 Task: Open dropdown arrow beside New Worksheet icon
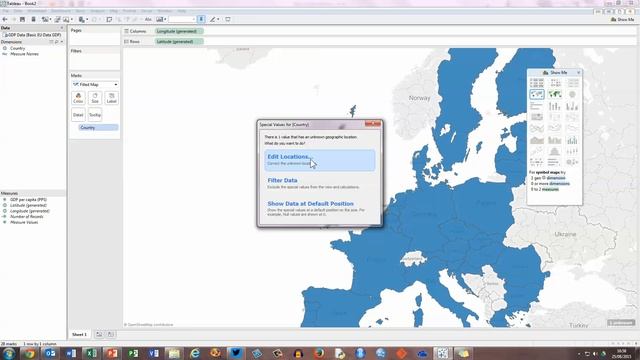tap(50, 19)
